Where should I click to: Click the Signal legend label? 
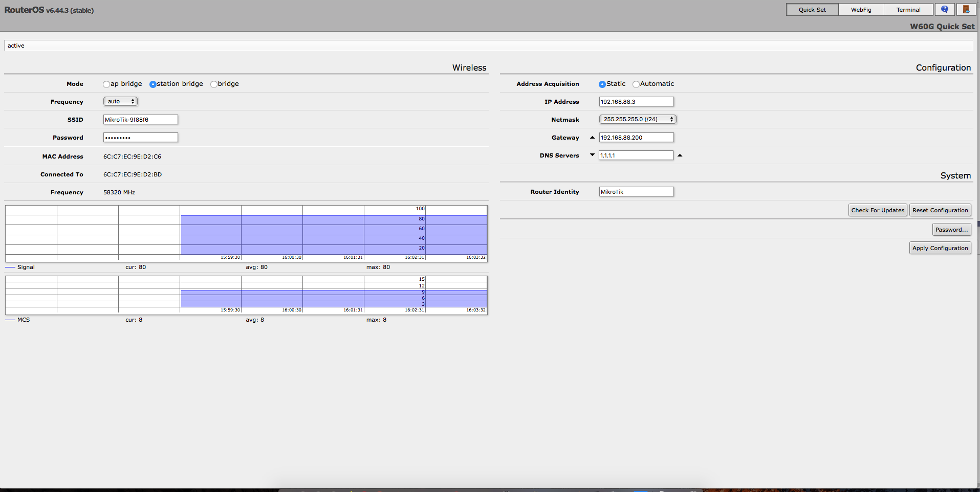pos(26,267)
